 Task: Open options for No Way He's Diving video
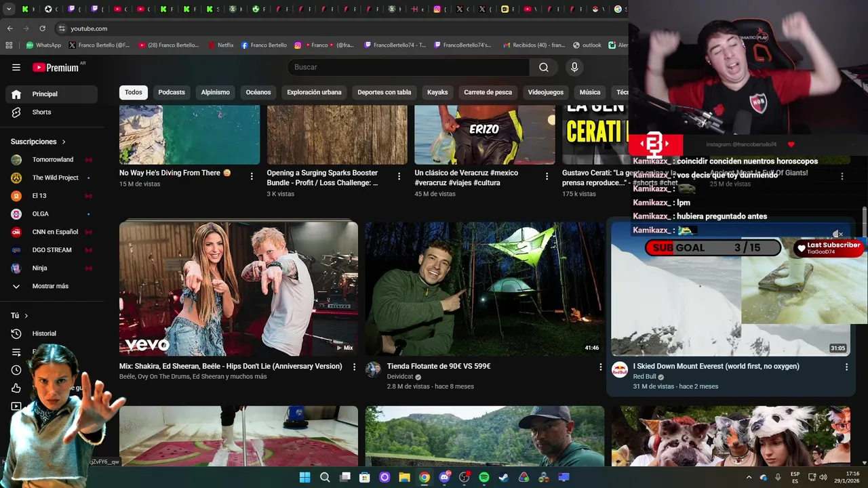click(x=252, y=176)
